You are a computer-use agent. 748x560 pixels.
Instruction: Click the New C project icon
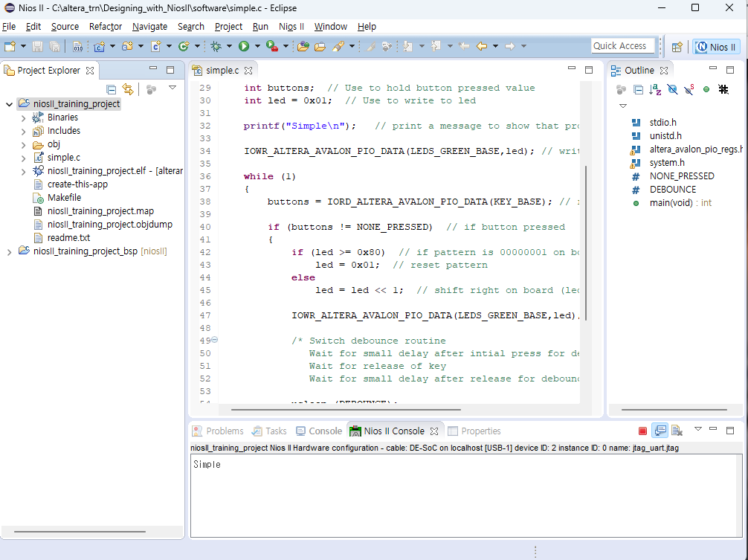coord(99,46)
